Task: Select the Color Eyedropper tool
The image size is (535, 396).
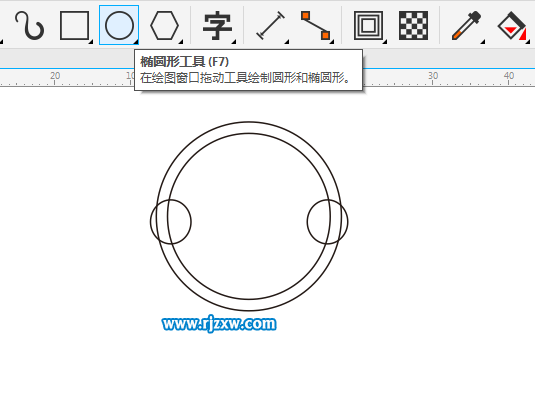Action: (466, 25)
